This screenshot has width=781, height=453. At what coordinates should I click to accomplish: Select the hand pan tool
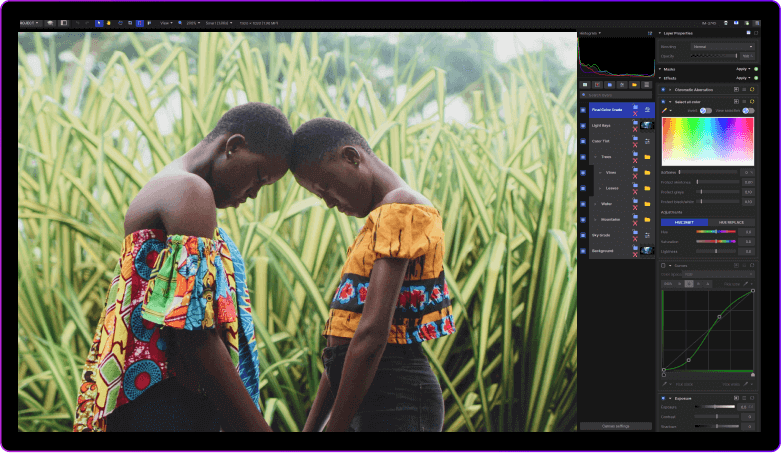(x=109, y=22)
